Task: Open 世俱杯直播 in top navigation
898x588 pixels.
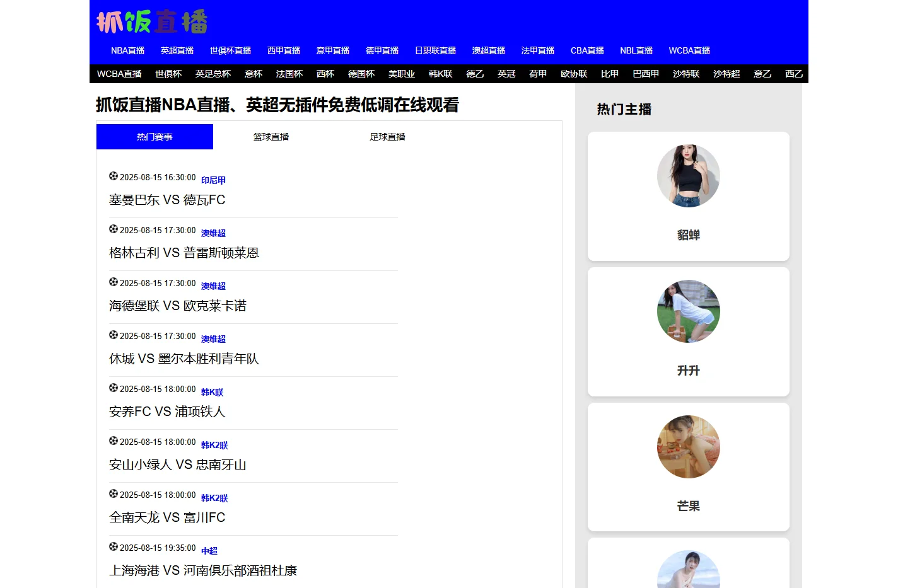Action: click(230, 50)
